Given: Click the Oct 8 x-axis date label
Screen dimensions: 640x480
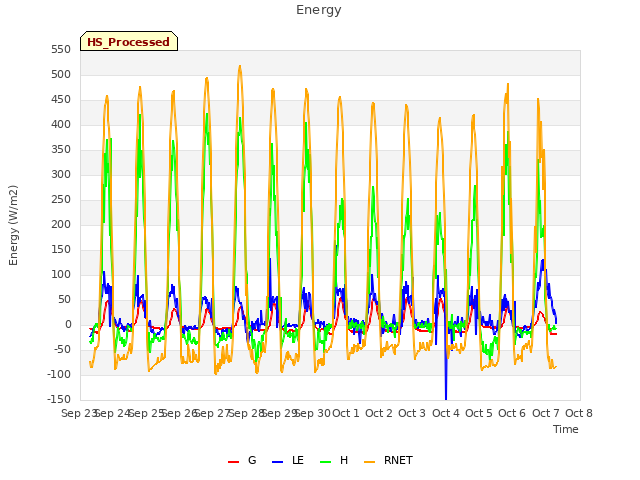Looking at the screenshot, I should pos(579,413).
